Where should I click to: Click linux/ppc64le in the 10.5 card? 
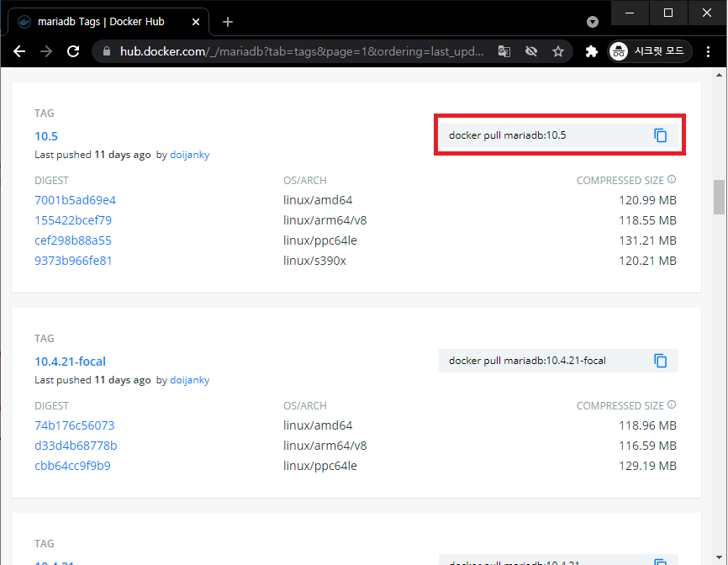[320, 240]
